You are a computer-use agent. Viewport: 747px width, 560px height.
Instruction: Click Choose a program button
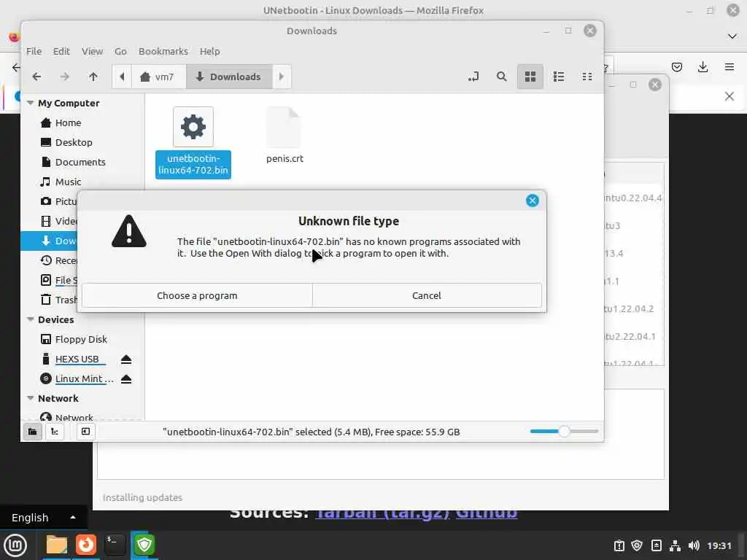coord(197,295)
